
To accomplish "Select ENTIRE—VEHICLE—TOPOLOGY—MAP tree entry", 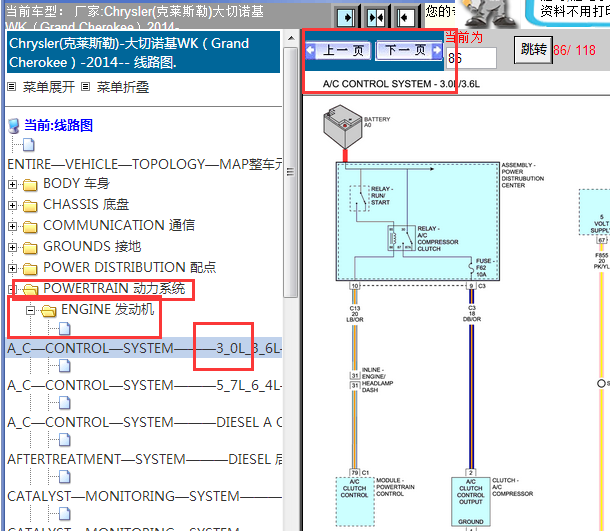I will (144, 164).
